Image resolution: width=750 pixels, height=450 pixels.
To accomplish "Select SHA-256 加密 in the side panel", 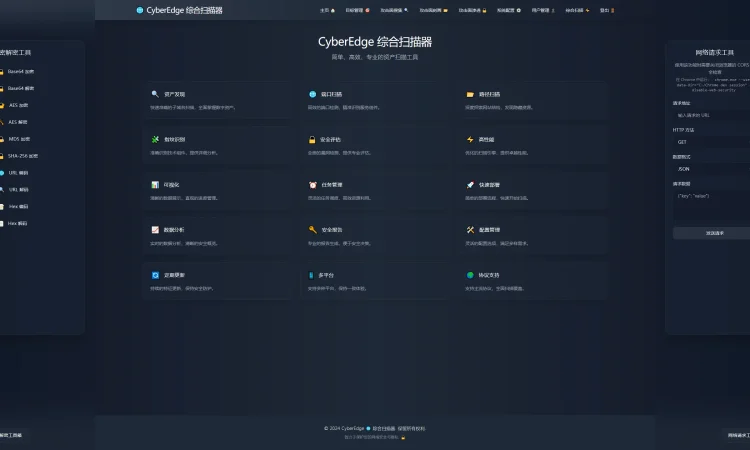I will (22, 156).
